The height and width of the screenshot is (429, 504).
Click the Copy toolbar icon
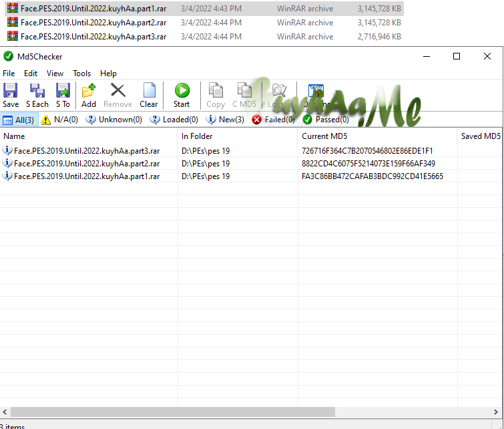point(216,90)
